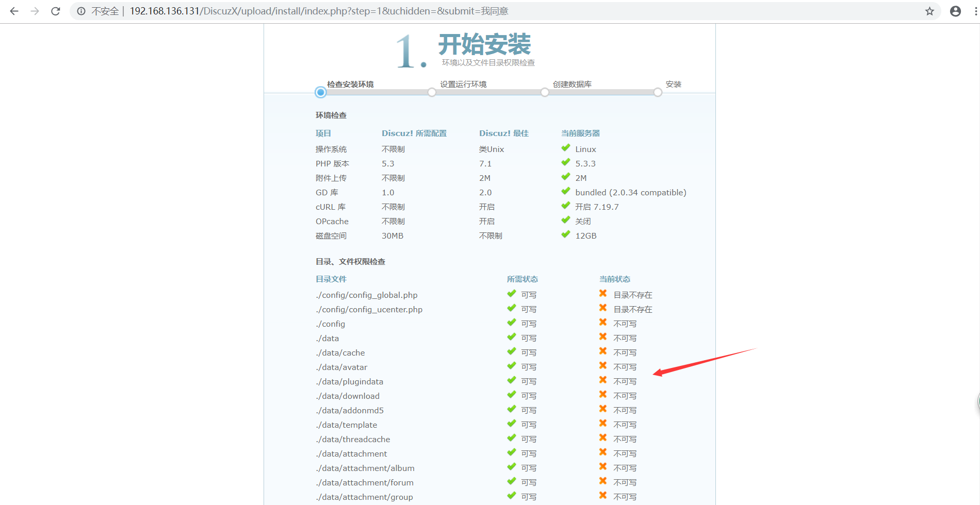Viewport: 980px width, 505px height.
Task: Click the 项目 column header
Action: [323, 133]
